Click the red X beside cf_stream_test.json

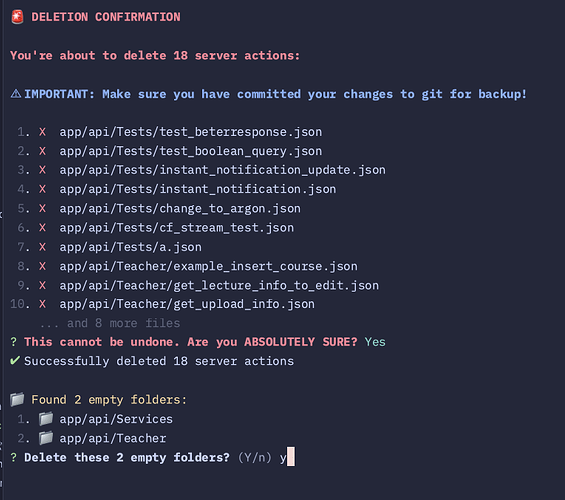[x=42, y=228]
